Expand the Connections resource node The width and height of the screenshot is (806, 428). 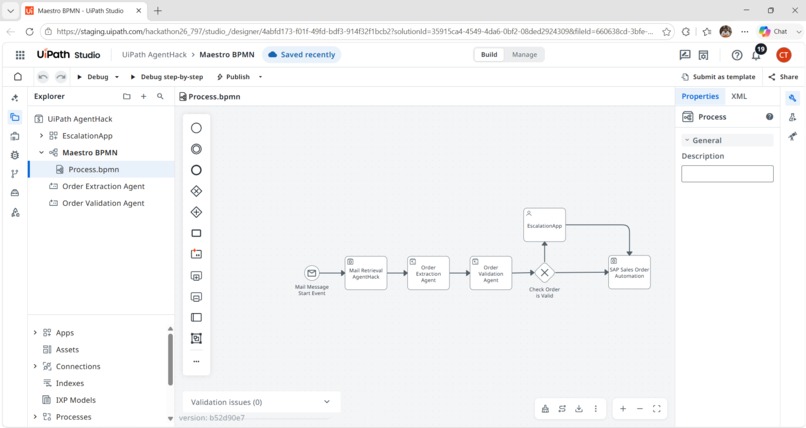pyautogui.click(x=35, y=366)
